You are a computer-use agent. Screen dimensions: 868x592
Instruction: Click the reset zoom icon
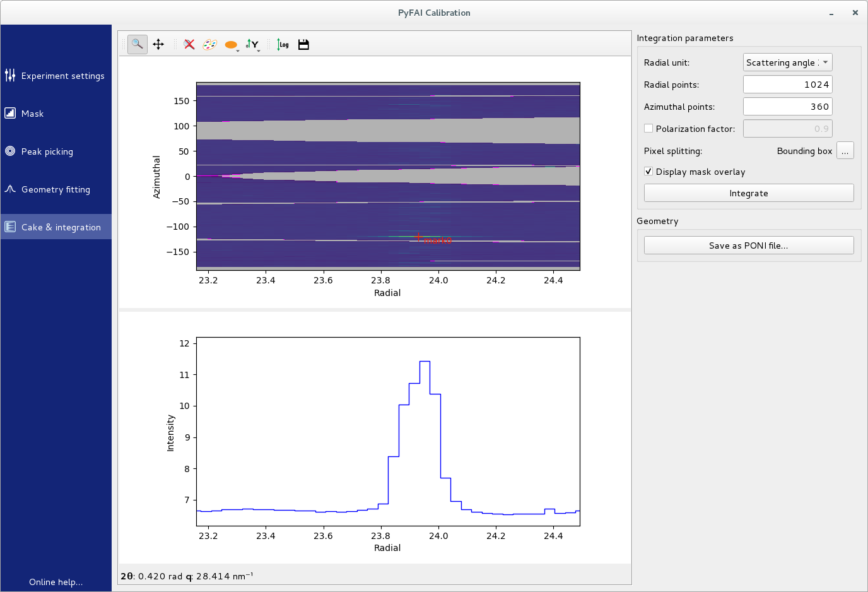tap(189, 44)
